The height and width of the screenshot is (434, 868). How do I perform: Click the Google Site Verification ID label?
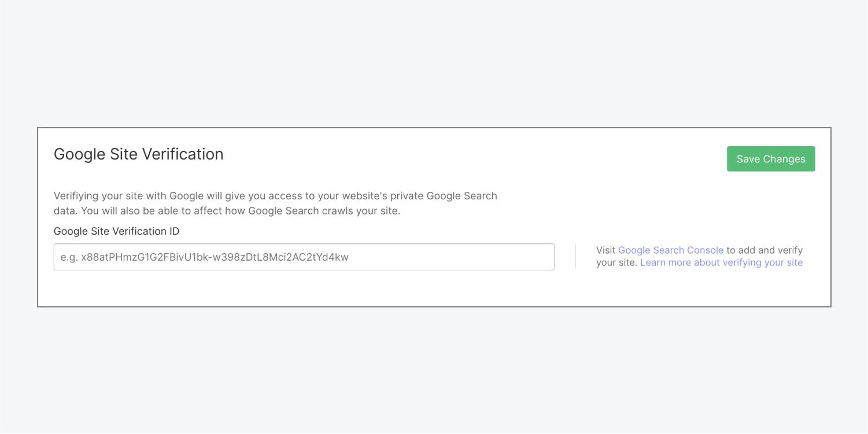[x=117, y=231]
